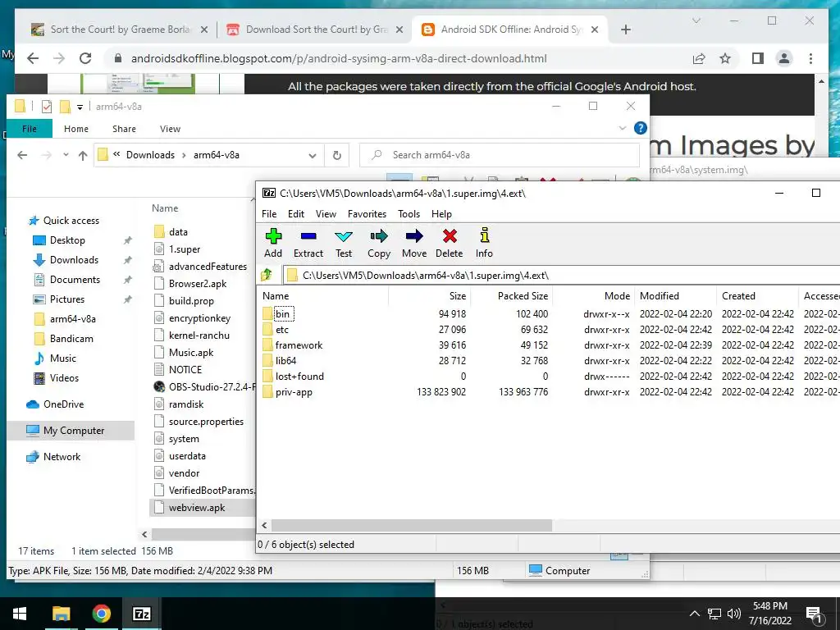Click the 7-Zip address path field
The image size is (840, 630).
pos(559,276)
